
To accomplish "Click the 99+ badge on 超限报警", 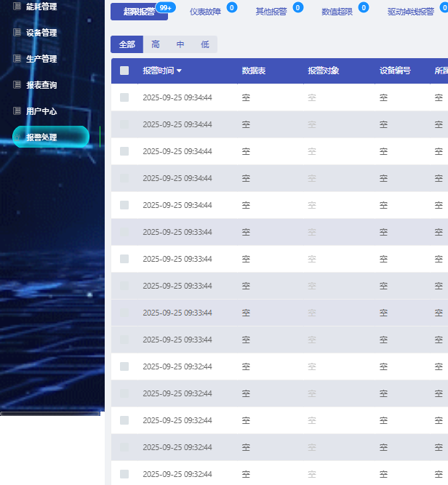I will tap(165, 7).
